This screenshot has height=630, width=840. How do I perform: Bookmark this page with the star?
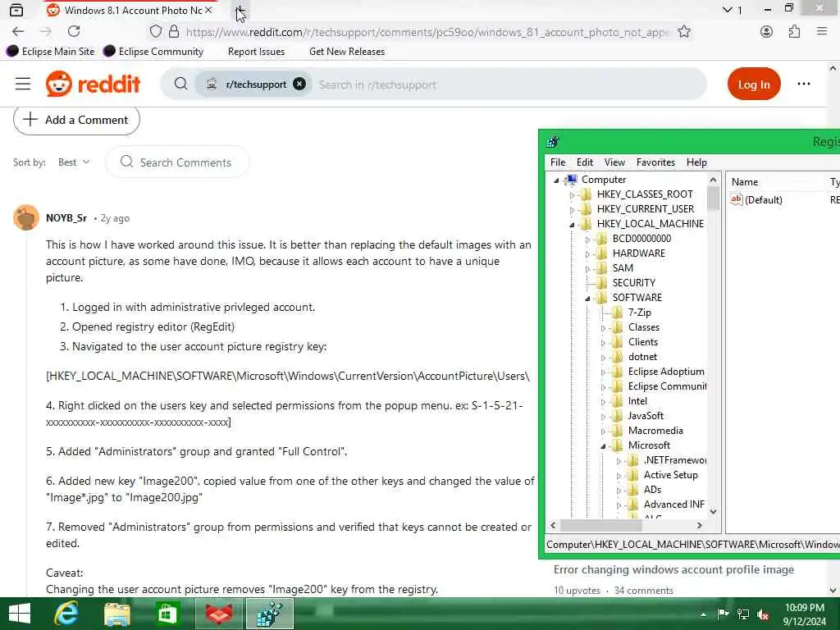click(x=683, y=32)
